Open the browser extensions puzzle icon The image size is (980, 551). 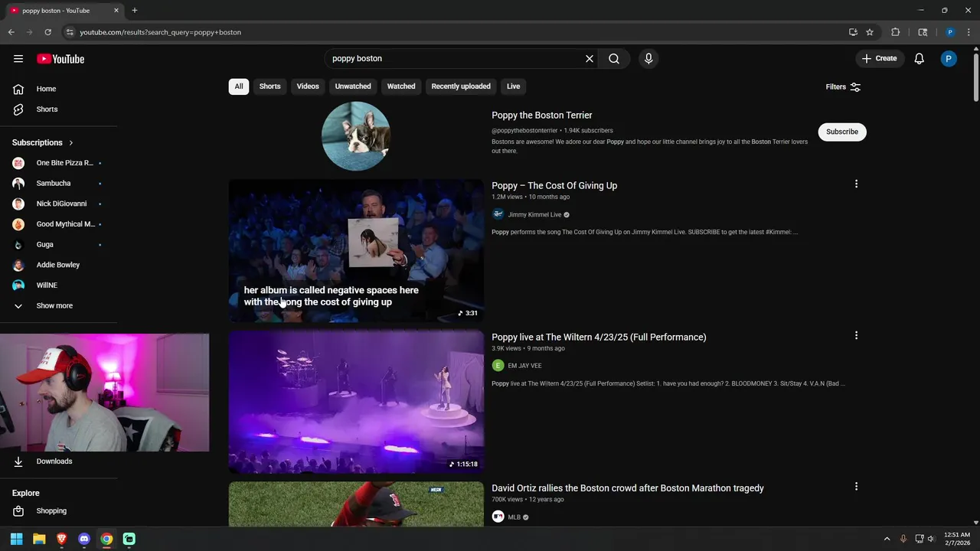click(x=895, y=32)
